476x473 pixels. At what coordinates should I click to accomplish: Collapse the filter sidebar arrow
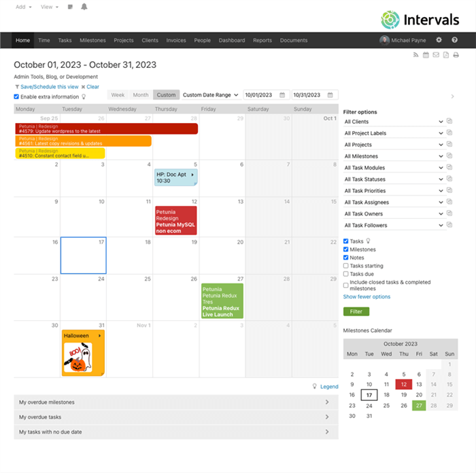pos(452,97)
